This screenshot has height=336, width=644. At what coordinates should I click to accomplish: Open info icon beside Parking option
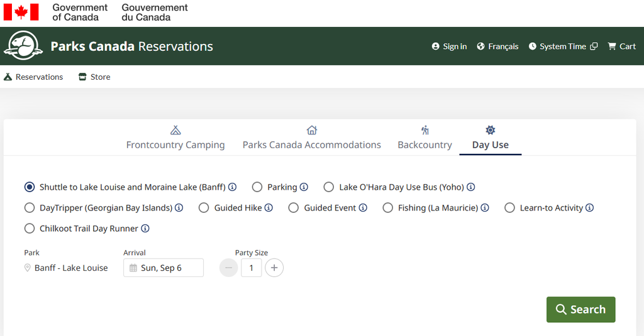(304, 187)
